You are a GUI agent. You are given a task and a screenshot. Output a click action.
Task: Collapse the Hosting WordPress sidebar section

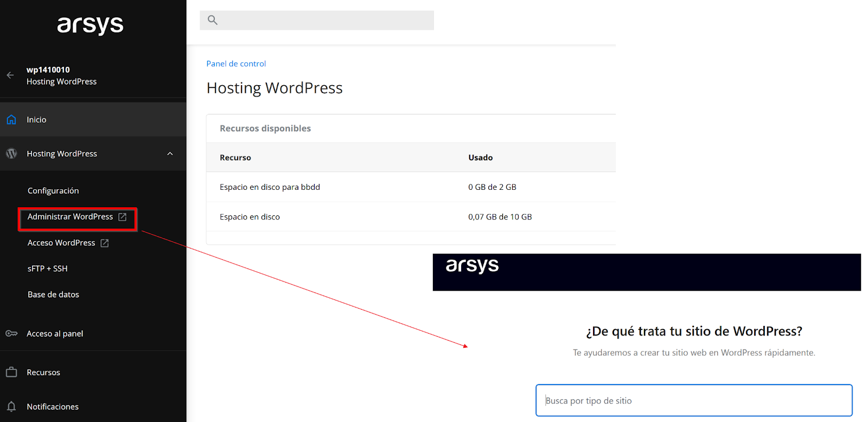[170, 154]
